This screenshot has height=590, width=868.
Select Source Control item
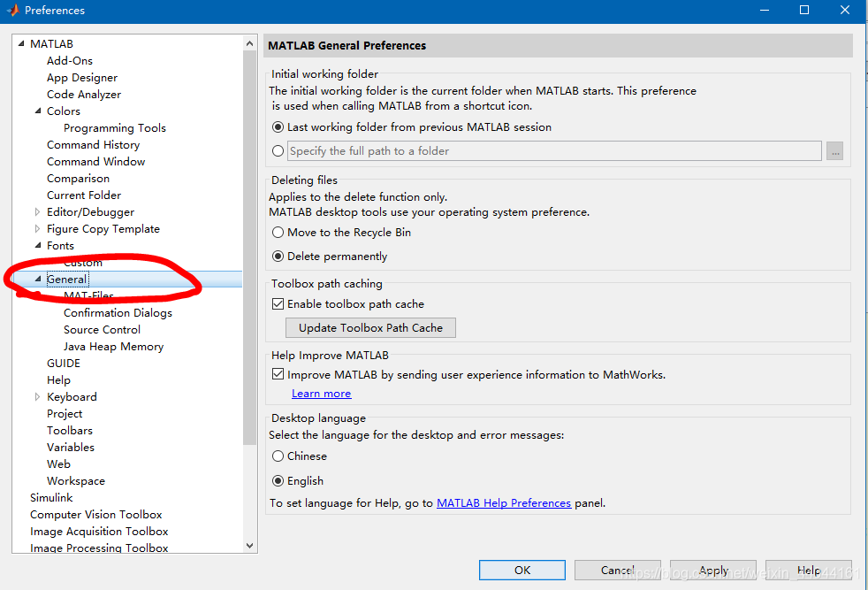[102, 330]
